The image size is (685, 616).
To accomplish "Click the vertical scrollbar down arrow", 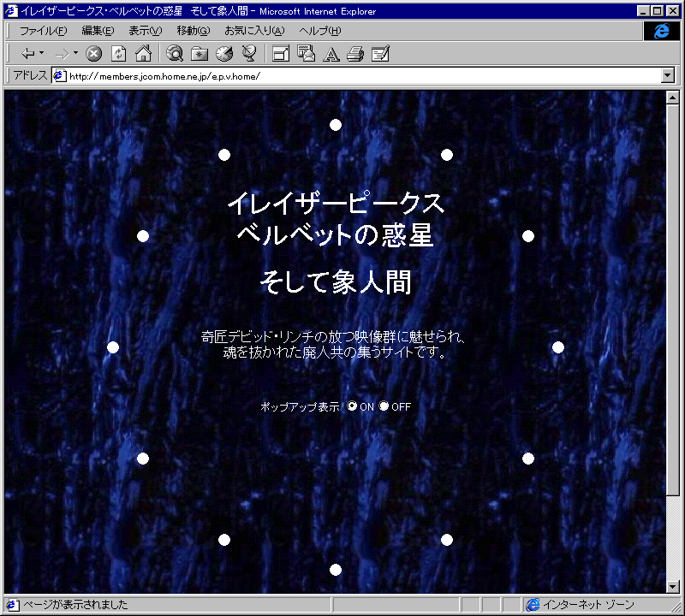I will [673, 587].
